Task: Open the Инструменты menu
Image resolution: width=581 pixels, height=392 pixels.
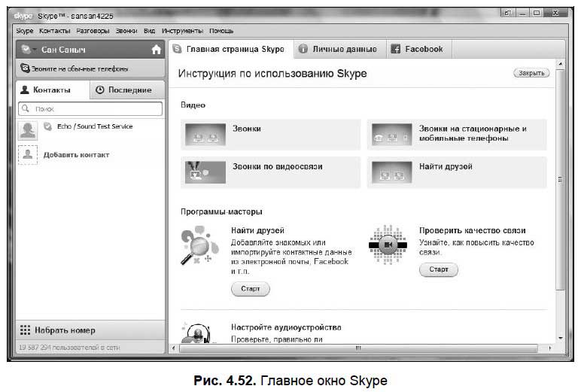Action: tap(182, 31)
